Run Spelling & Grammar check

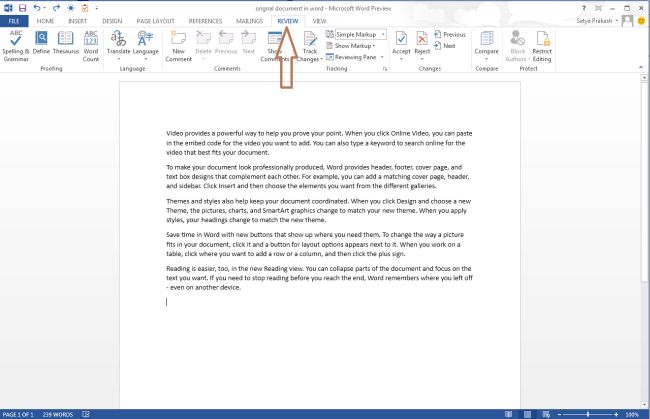[15, 46]
